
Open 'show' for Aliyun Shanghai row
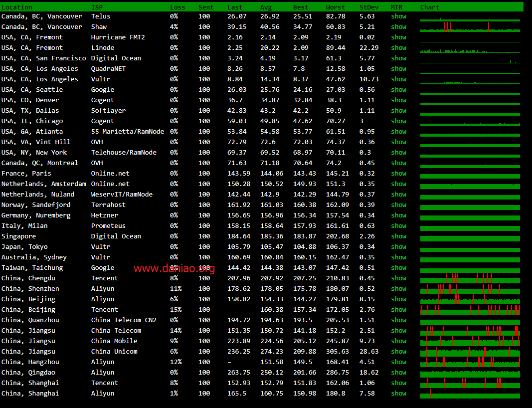[x=398, y=394]
